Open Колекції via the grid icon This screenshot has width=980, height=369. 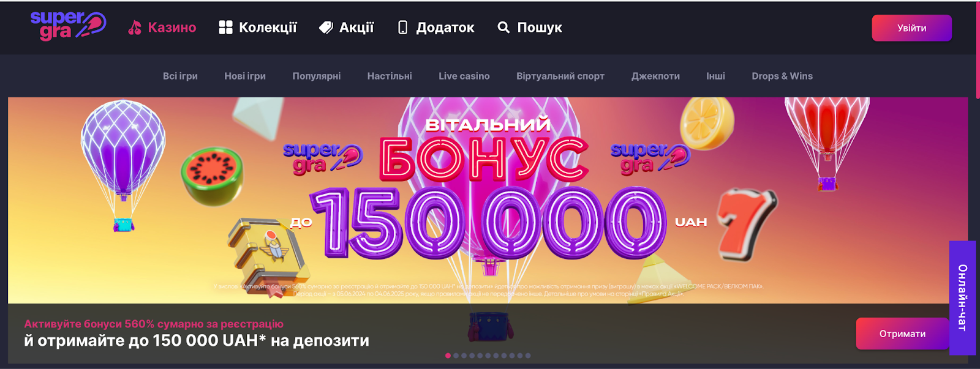pyautogui.click(x=225, y=28)
